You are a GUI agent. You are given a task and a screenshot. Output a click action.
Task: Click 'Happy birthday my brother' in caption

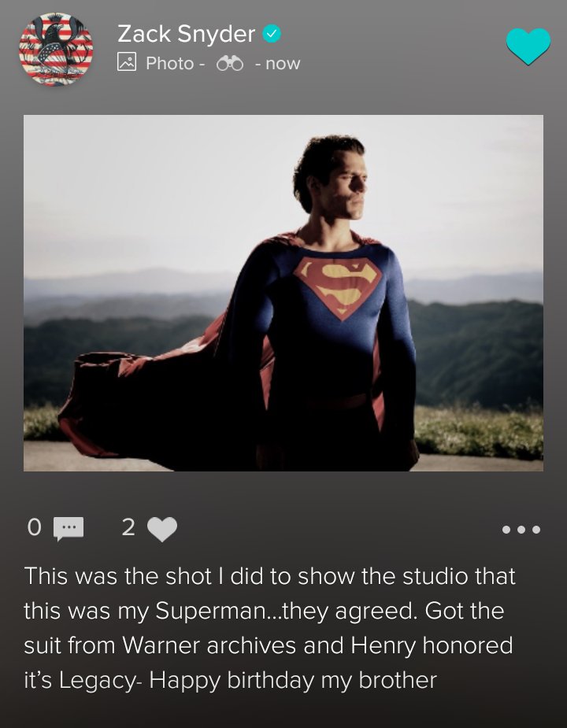pos(293,680)
